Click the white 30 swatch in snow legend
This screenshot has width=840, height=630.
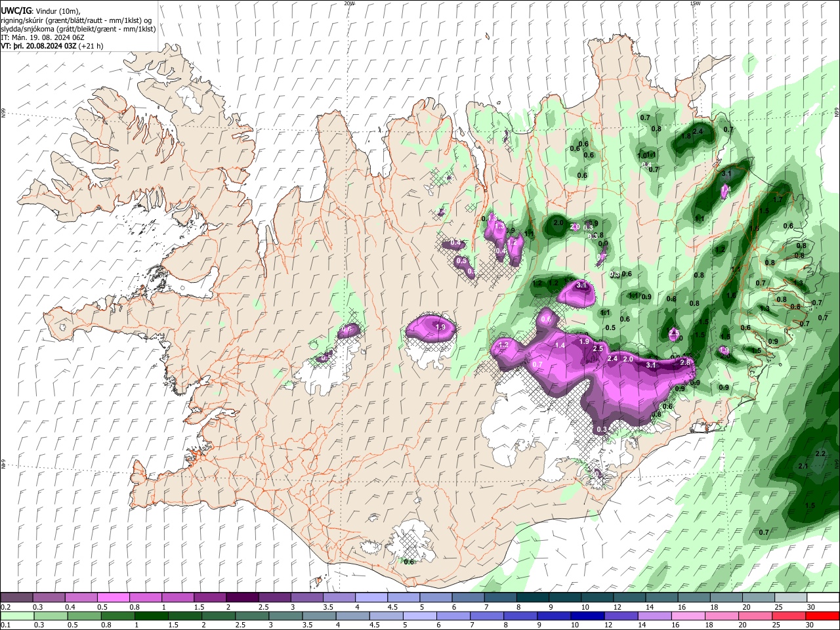pos(823,598)
